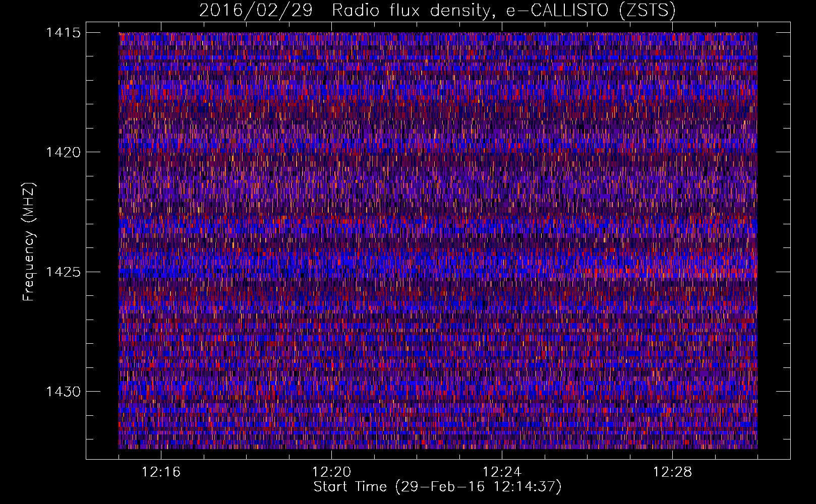Click the '12:16' time axis label
This screenshot has width=816, height=504.
point(161,472)
